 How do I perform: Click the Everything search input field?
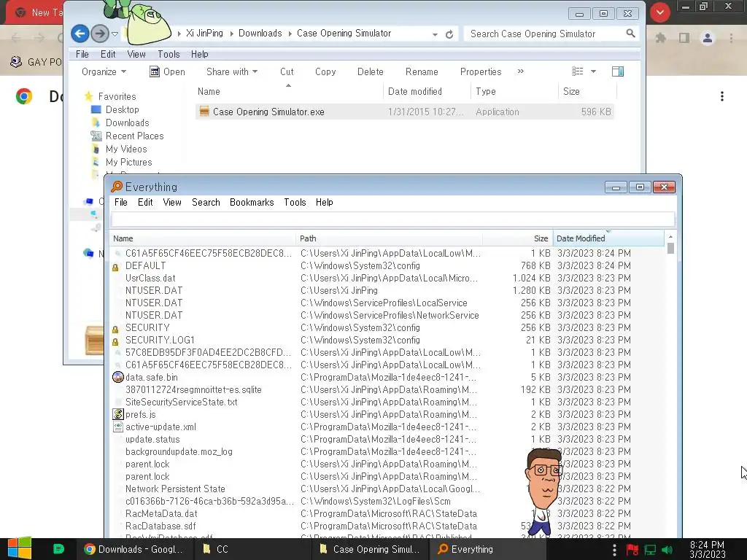[x=392, y=219]
